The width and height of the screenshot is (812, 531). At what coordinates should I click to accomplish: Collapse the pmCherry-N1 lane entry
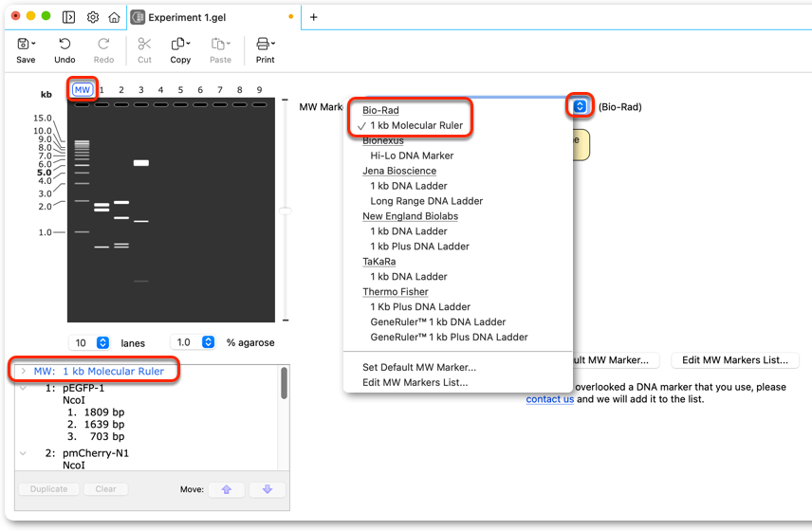24,453
